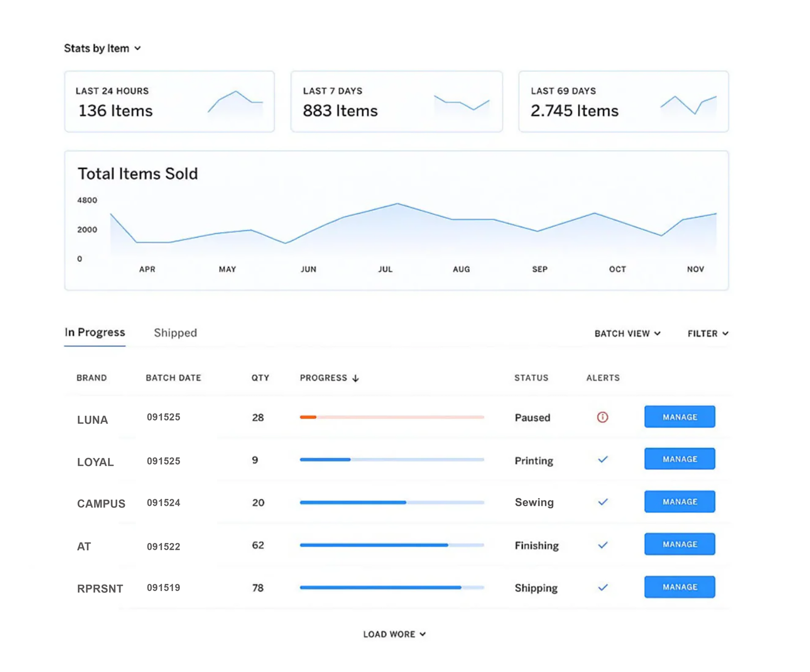
Task: Click the Load More expander
Action: (x=394, y=634)
